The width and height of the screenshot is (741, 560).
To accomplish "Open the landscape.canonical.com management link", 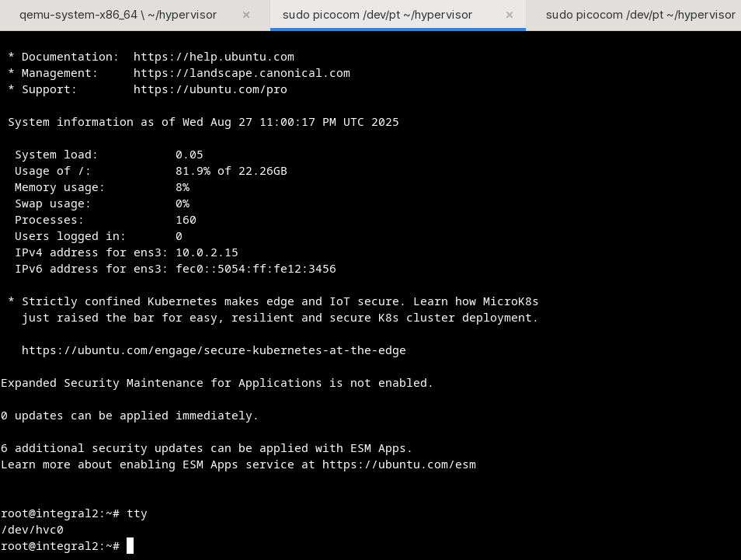I will click(x=242, y=73).
